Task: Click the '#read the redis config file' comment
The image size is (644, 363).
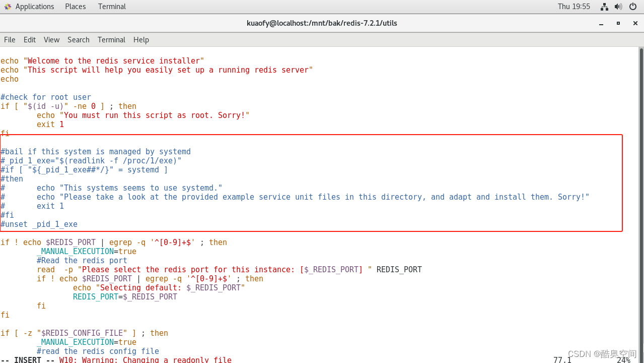Action: 98,351
